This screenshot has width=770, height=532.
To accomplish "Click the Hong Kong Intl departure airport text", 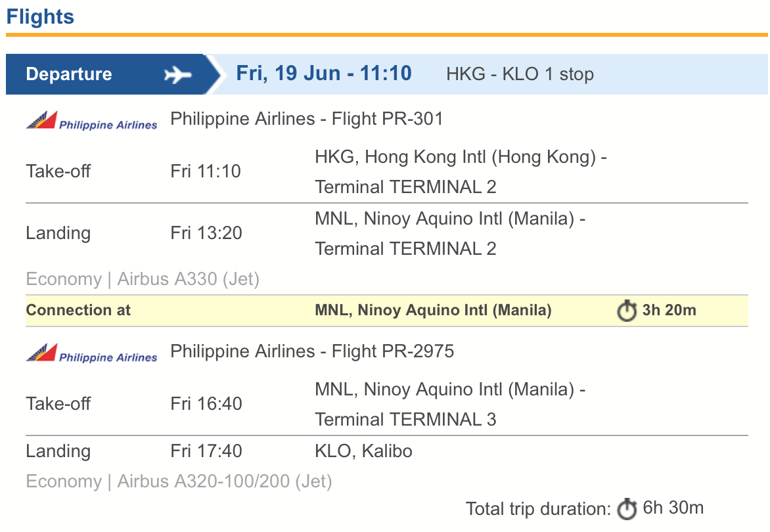I will pos(461,158).
